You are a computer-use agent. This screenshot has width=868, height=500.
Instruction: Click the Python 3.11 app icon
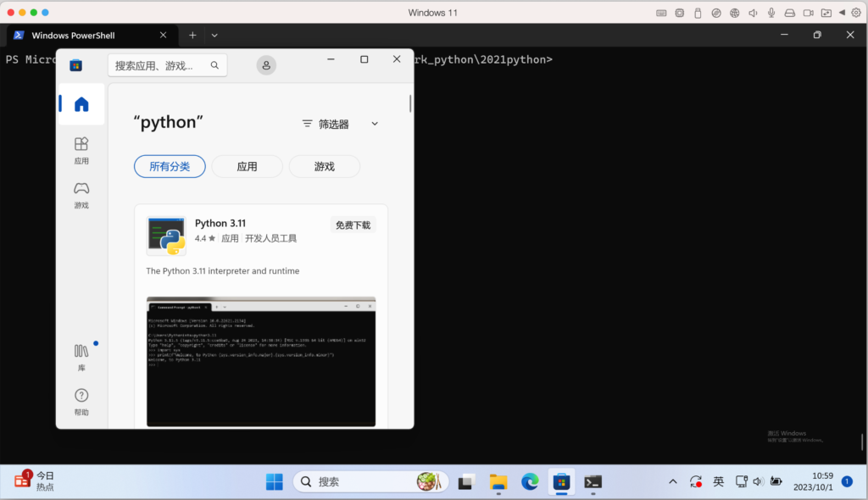pyautogui.click(x=166, y=236)
